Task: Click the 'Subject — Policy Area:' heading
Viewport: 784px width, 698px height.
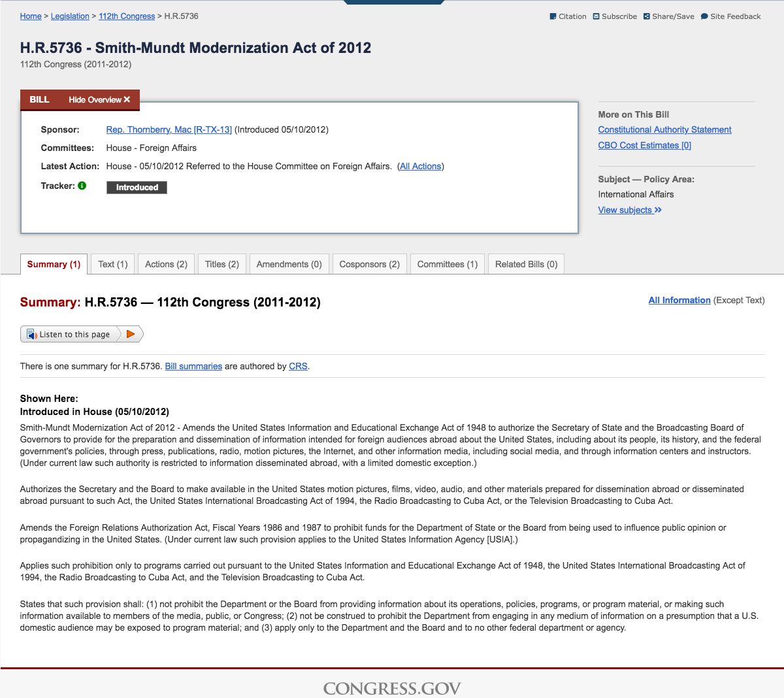Action: [x=646, y=179]
